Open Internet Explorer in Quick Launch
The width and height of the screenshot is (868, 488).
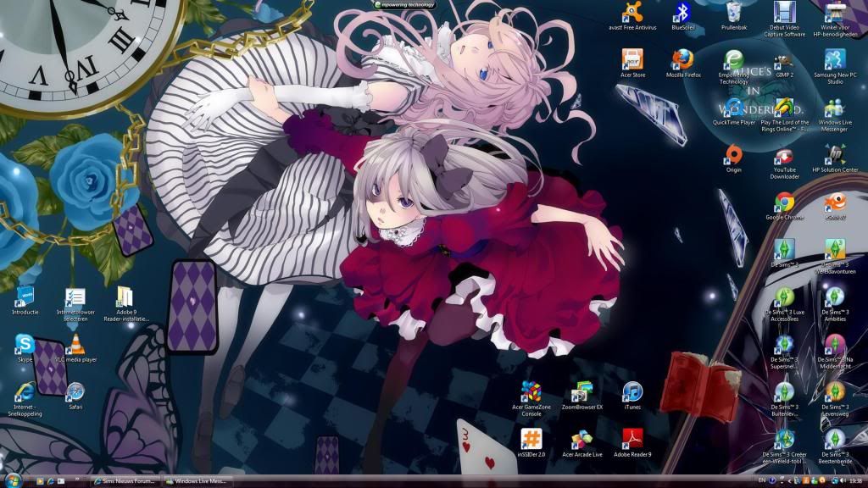[50, 481]
